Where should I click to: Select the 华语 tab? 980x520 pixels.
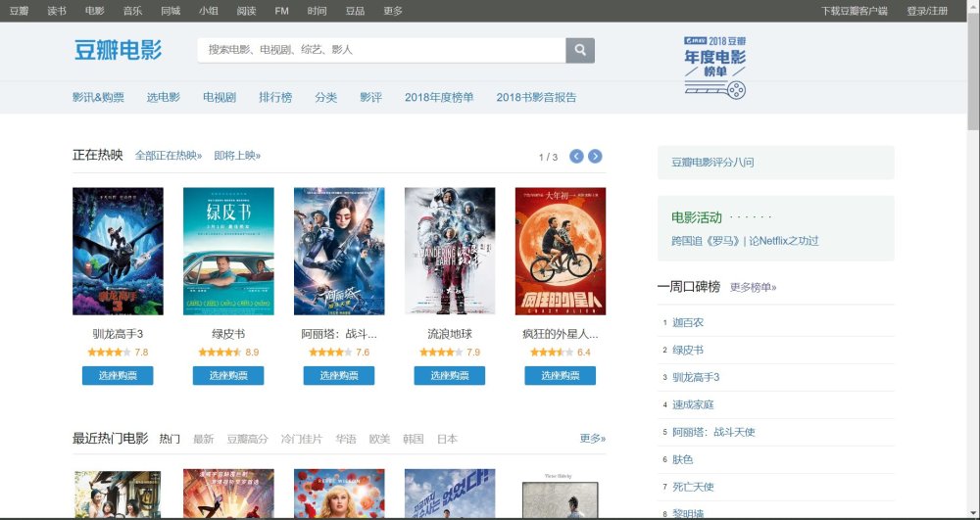(346, 439)
